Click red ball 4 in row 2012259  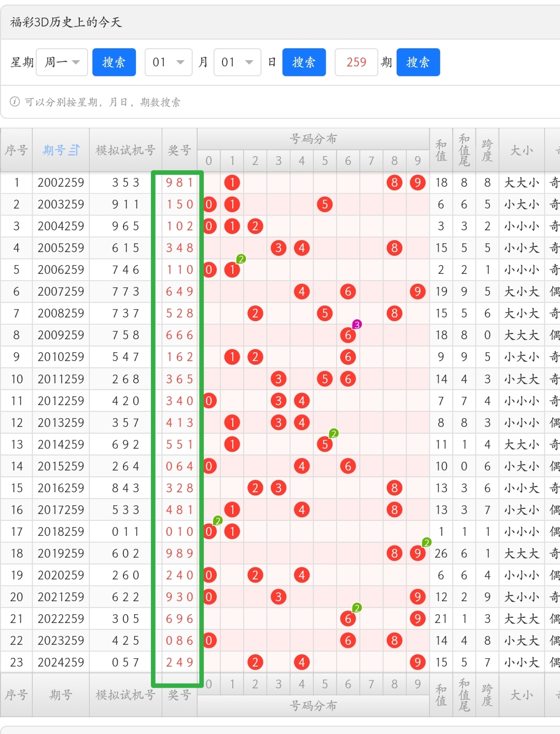pyautogui.click(x=302, y=401)
